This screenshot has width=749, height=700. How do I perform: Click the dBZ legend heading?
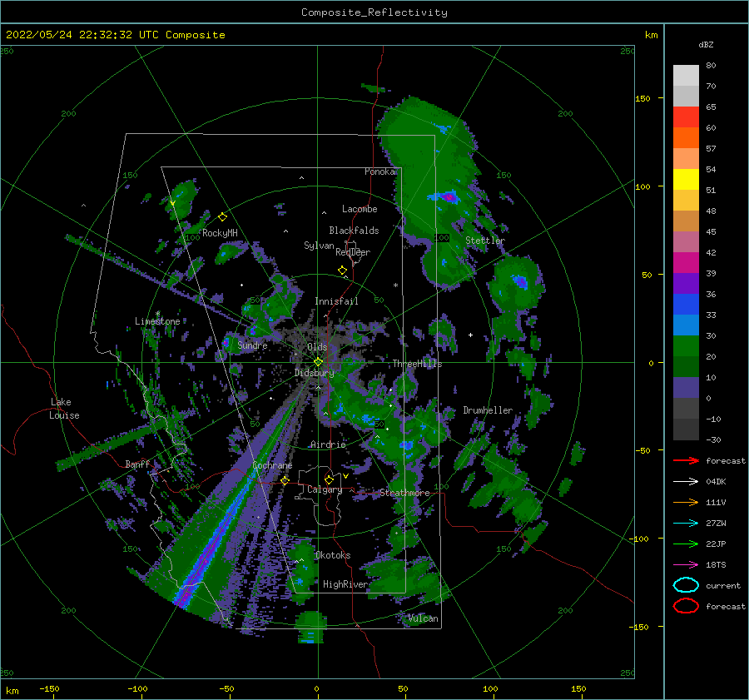pyautogui.click(x=706, y=44)
